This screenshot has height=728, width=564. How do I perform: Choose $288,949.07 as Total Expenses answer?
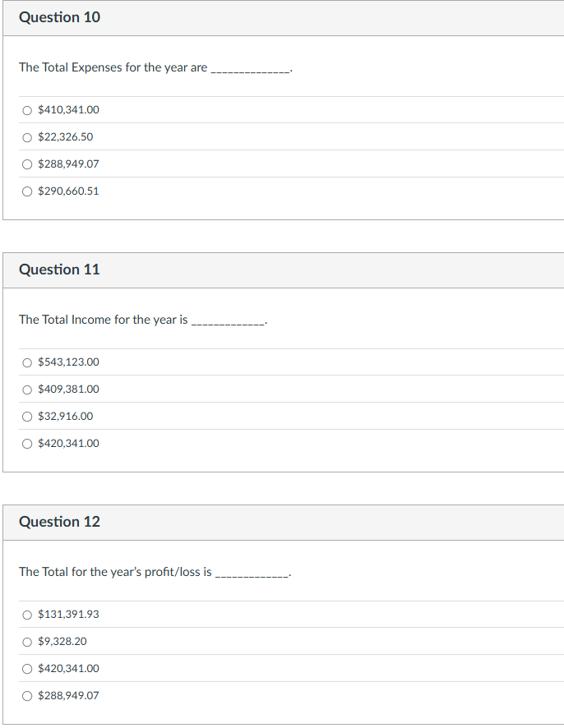tap(26, 164)
